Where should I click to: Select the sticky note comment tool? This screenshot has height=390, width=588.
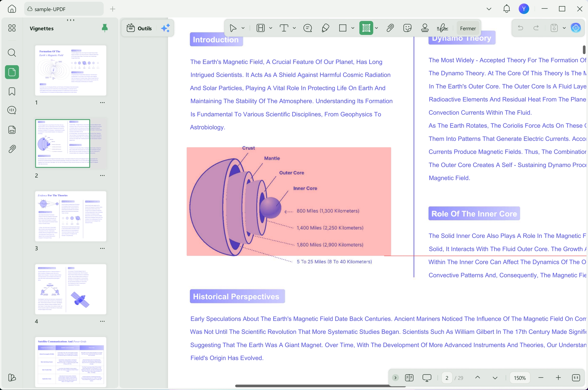click(308, 28)
